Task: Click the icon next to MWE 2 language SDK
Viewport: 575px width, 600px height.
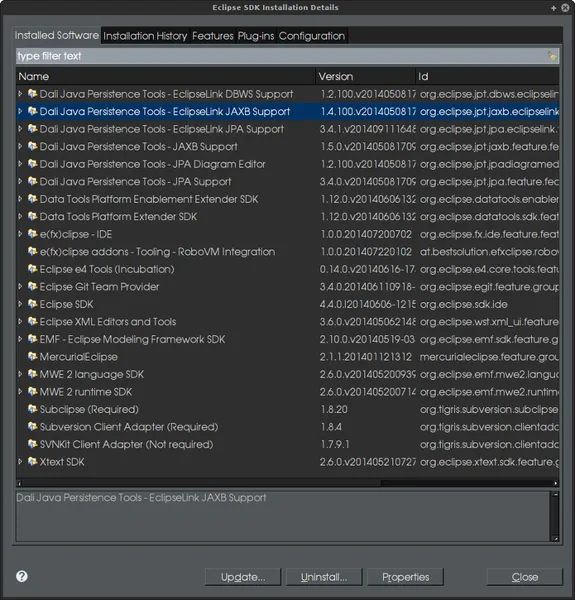Action: (x=33, y=374)
